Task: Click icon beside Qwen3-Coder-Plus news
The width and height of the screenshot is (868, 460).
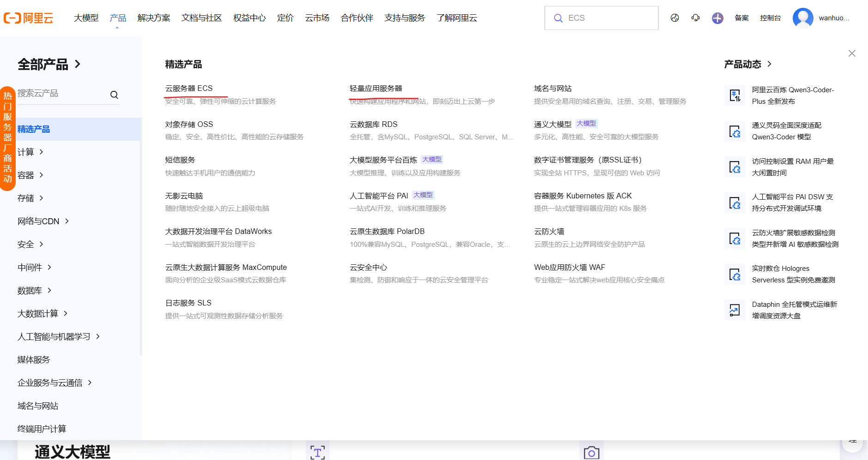Action: pyautogui.click(x=735, y=96)
